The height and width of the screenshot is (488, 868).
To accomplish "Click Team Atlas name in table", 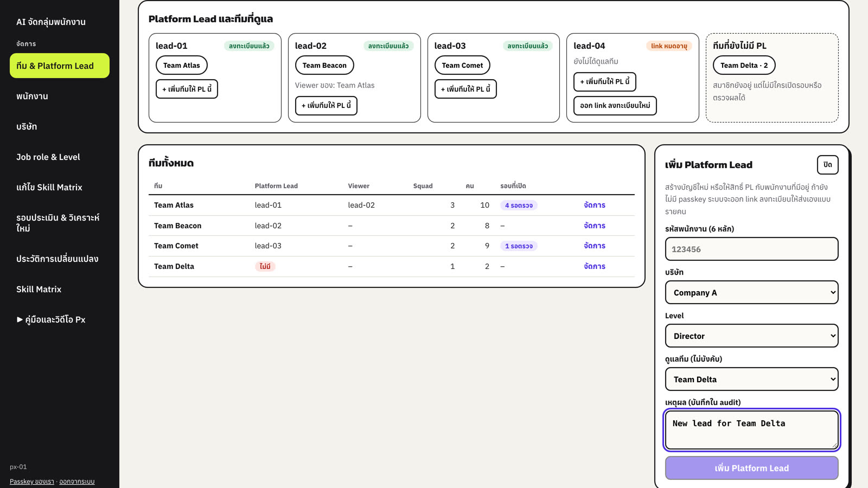I will [x=174, y=205].
